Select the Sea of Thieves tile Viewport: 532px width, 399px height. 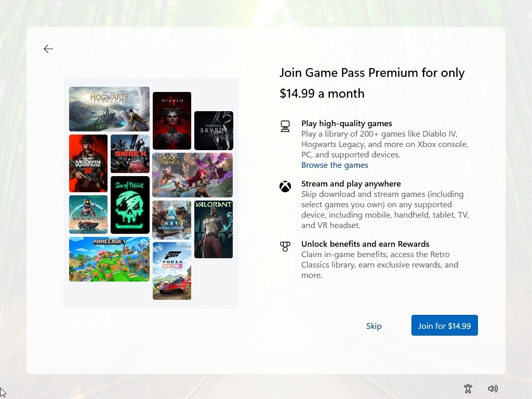129,205
